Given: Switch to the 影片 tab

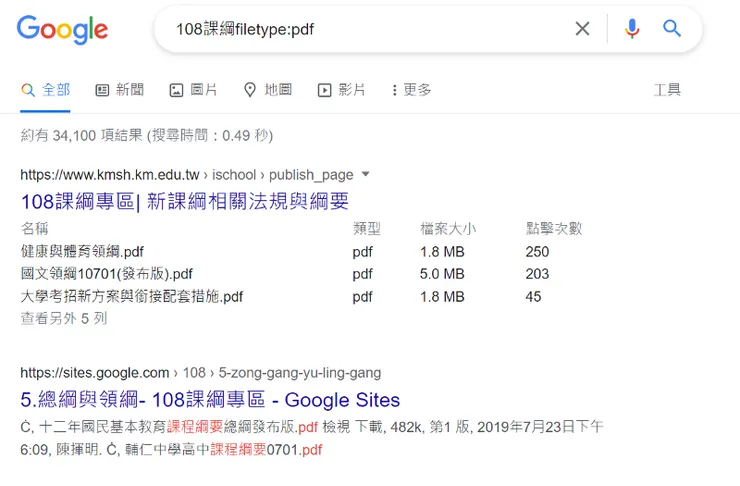Looking at the screenshot, I should (341, 90).
